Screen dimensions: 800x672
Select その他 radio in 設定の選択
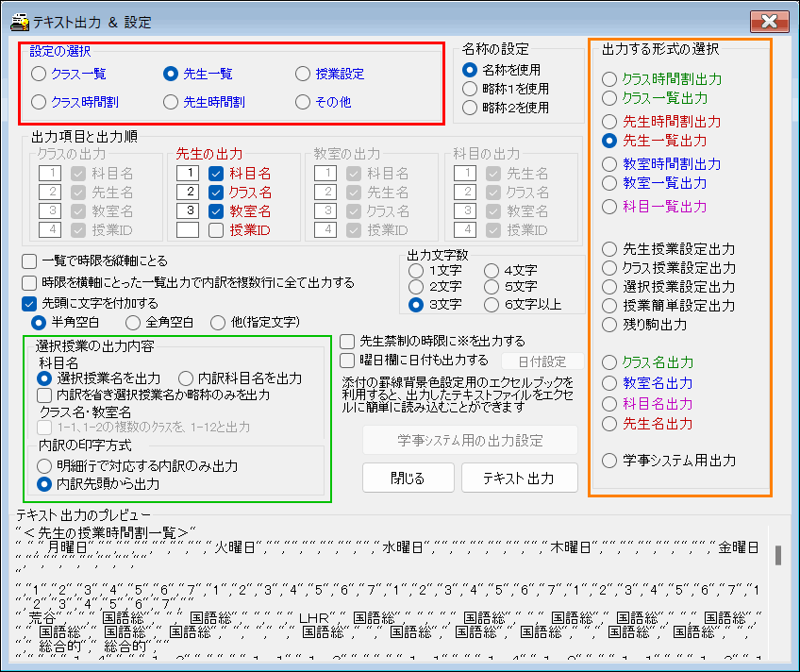pos(303,102)
